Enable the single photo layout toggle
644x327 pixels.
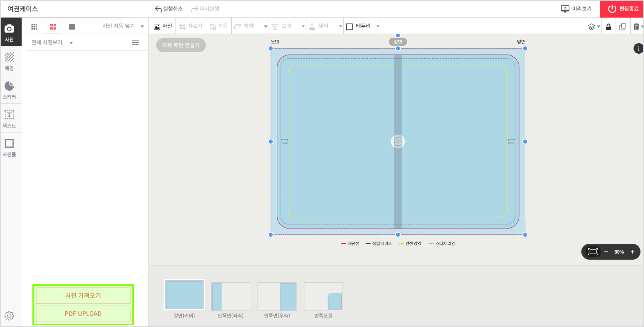tap(72, 26)
